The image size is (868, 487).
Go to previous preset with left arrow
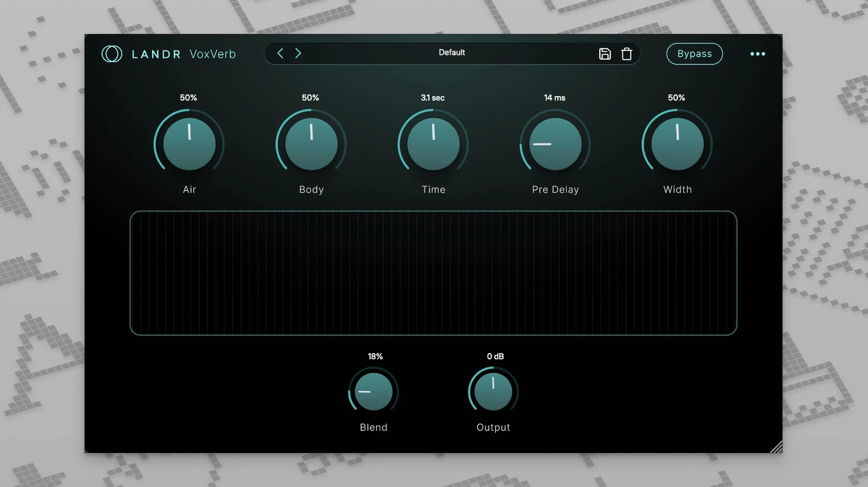click(x=280, y=53)
